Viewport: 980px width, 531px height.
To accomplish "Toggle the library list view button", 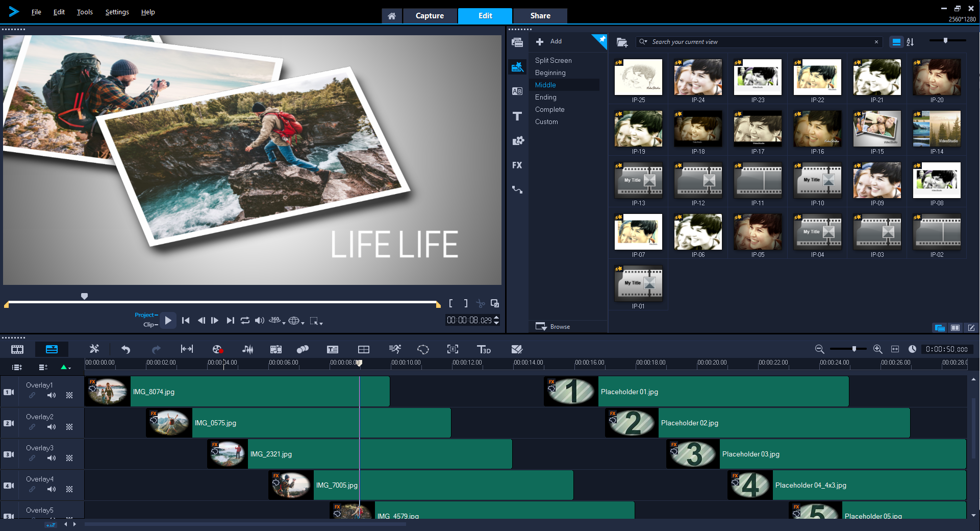I will (x=896, y=42).
